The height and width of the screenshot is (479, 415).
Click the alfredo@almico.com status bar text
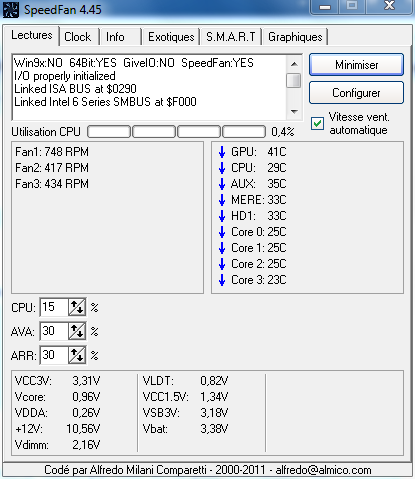point(323,470)
